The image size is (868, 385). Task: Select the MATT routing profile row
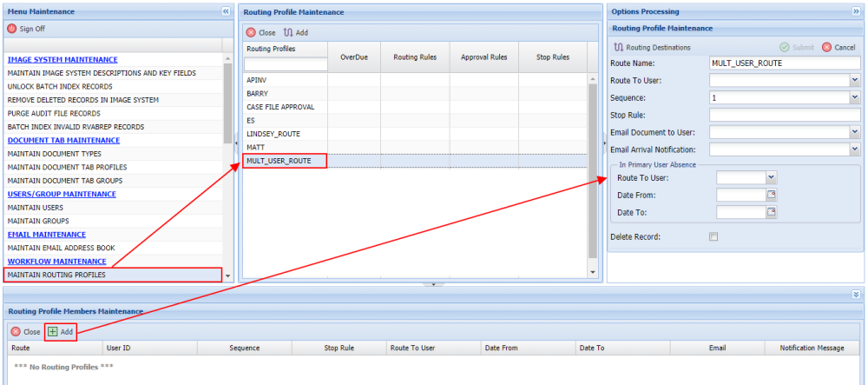pyautogui.click(x=415, y=148)
